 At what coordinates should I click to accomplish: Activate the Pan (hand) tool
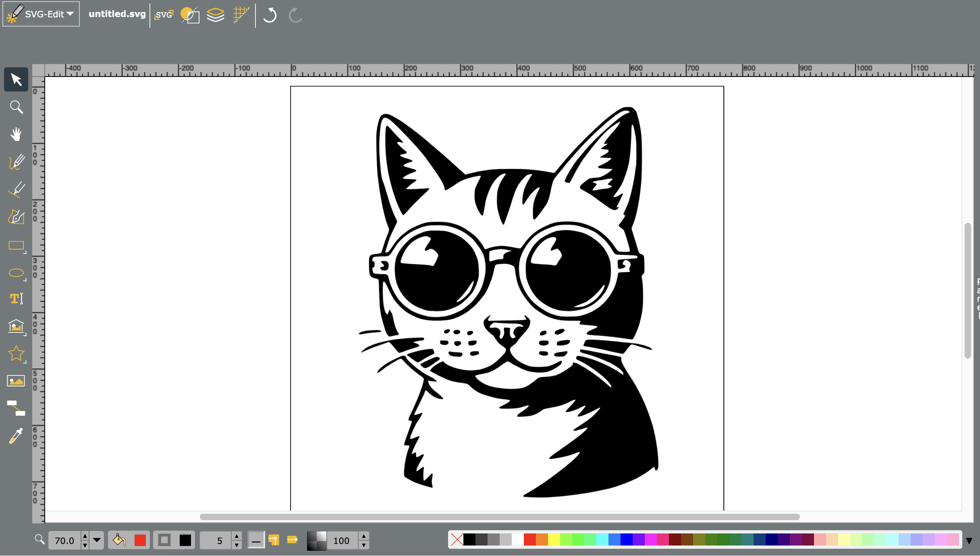16,134
